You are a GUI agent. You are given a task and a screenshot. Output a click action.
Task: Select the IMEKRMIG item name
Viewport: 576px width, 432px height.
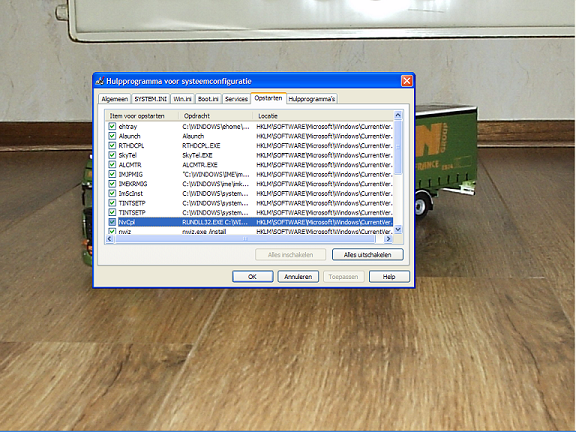click(133, 184)
